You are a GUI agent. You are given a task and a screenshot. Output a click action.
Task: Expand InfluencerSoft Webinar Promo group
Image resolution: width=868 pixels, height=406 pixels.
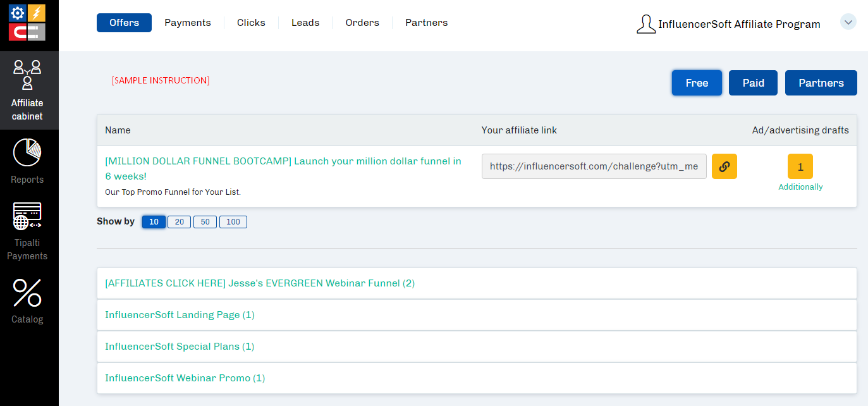tap(477, 378)
